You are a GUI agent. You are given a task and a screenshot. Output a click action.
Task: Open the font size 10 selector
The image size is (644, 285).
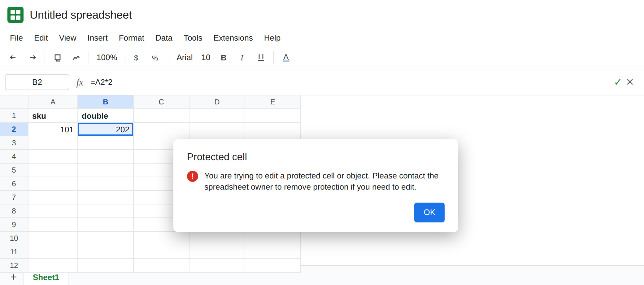[x=206, y=58]
